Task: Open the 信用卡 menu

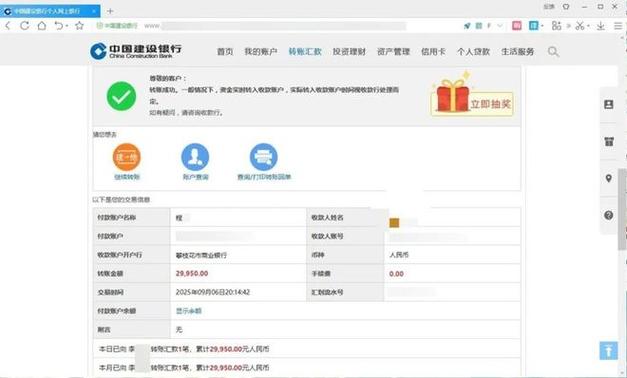Action: click(x=433, y=52)
